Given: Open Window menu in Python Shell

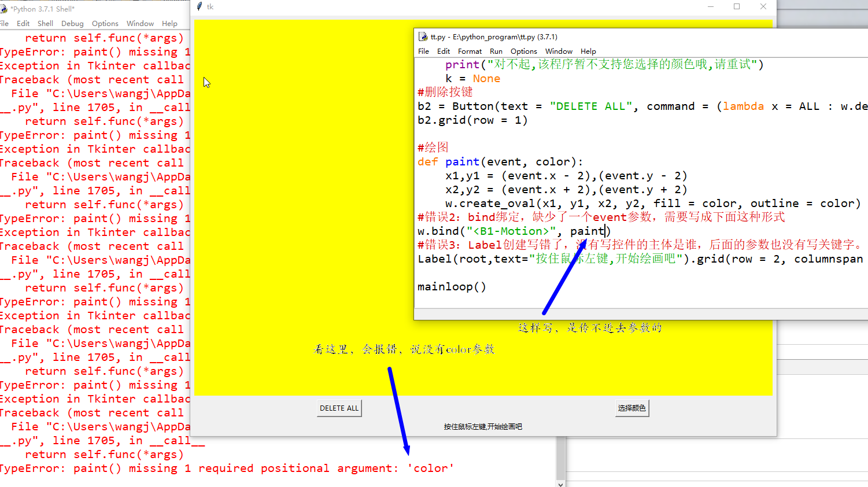Looking at the screenshot, I should tap(140, 24).
